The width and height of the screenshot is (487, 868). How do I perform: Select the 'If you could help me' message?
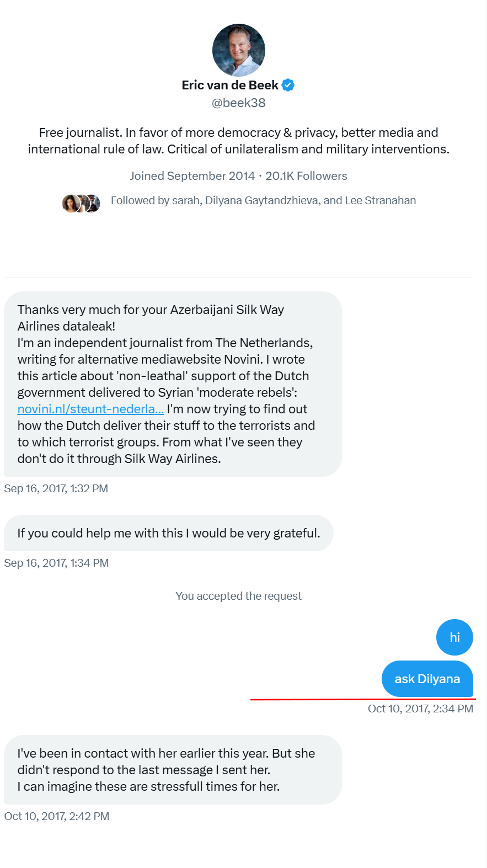168,533
